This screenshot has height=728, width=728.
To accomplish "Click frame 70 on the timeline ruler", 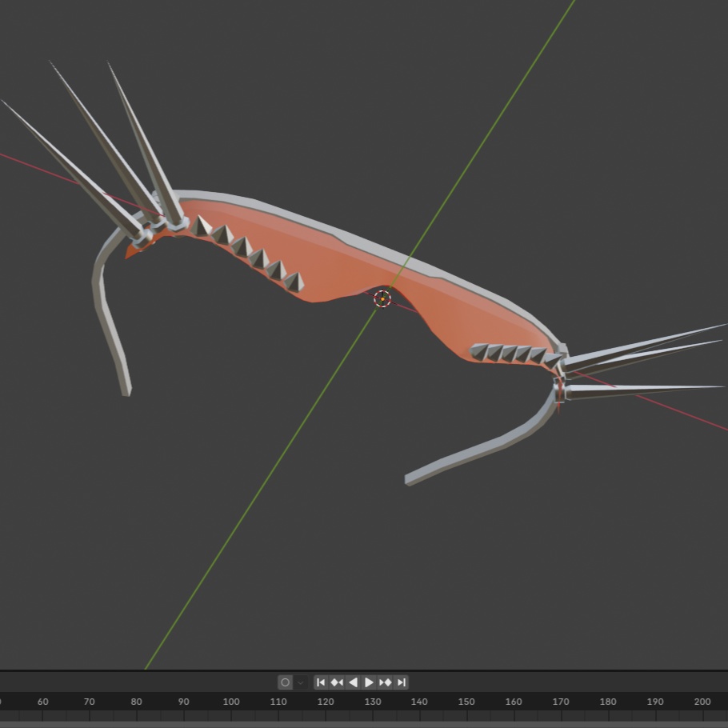I will click(x=89, y=702).
